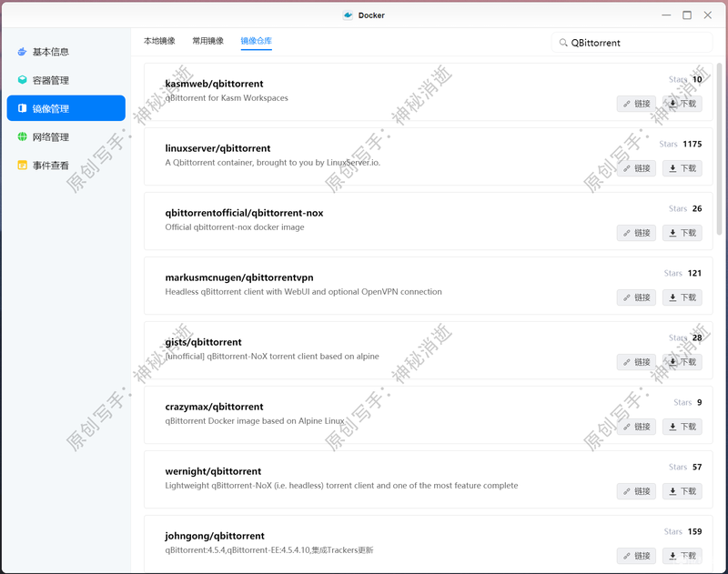The width and height of the screenshot is (728, 574).
Task: Open link for johngong/qbittorrent
Action: [636, 555]
